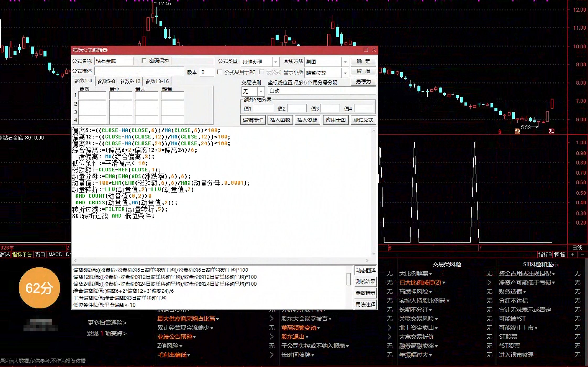Click the 公式名称 input field
The height and width of the screenshot is (367, 588).
tap(114, 61)
